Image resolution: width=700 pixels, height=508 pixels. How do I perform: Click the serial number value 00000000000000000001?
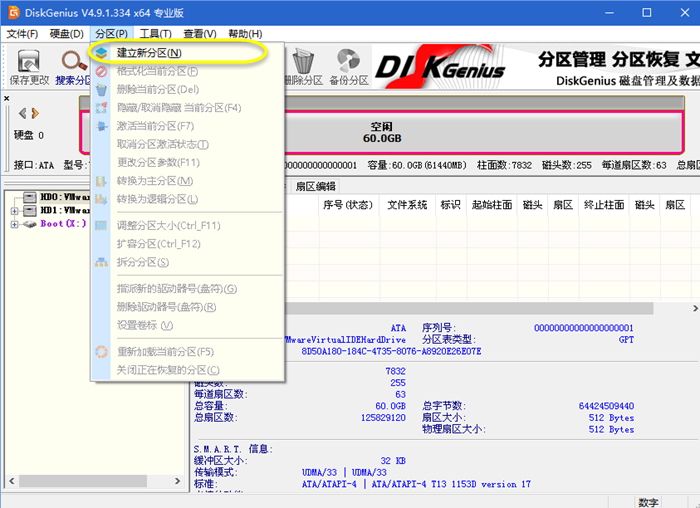point(583,328)
